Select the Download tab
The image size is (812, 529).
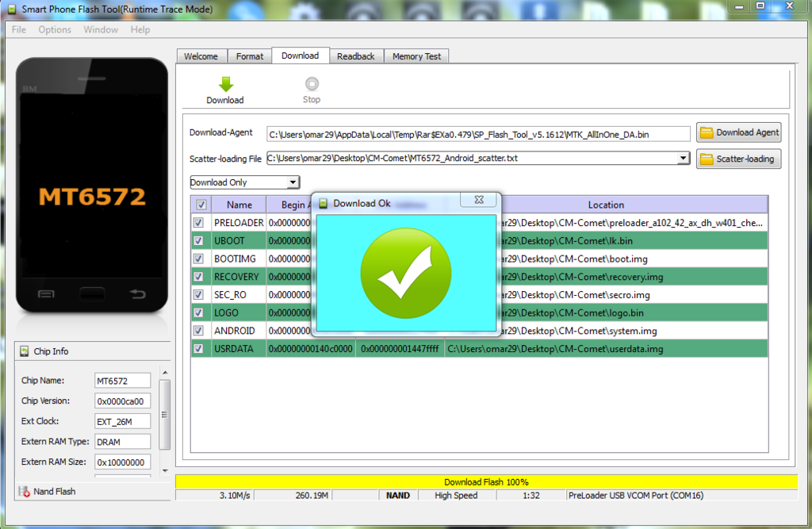tap(301, 56)
